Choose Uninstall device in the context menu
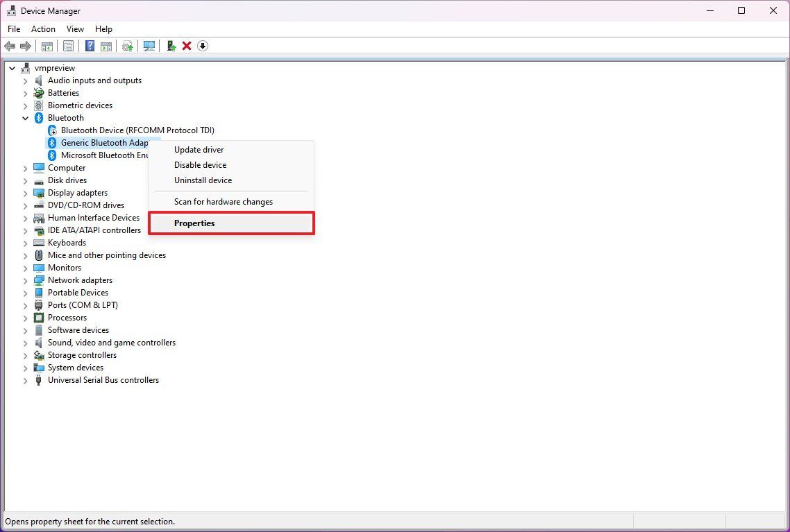The image size is (790, 532). click(x=203, y=180)
